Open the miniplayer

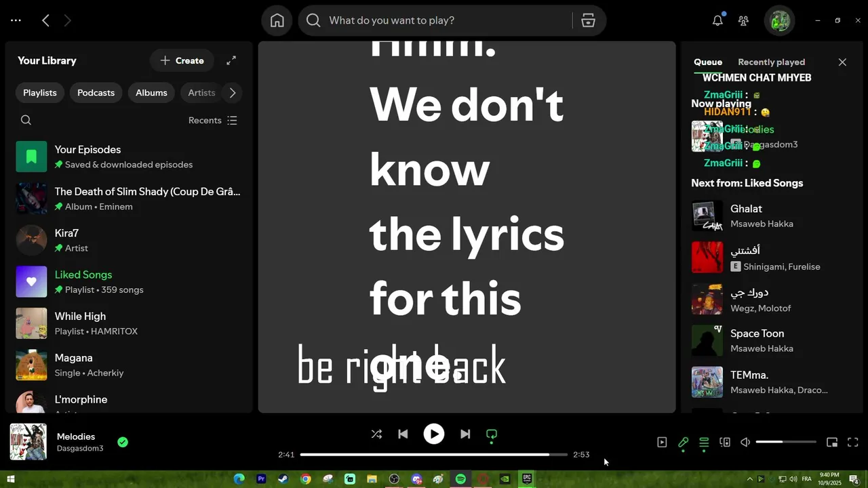(x=832, y=442)
